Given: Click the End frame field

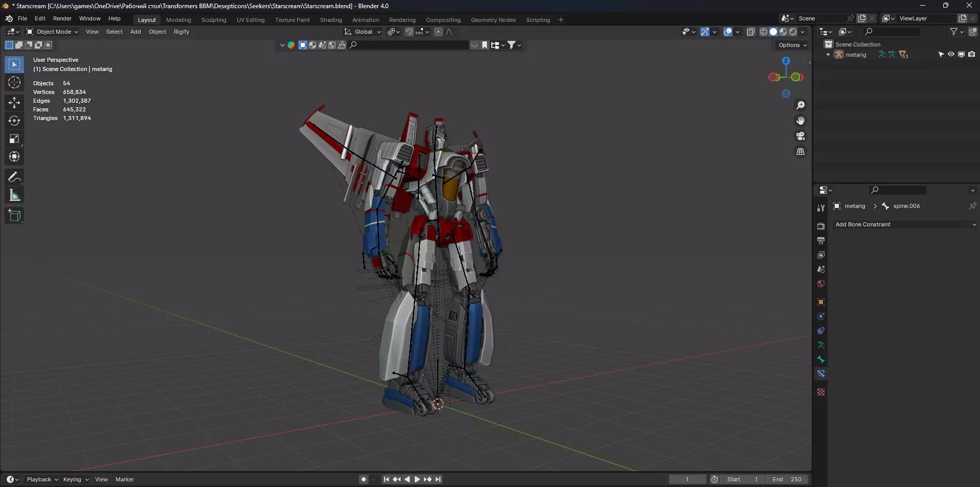Looking at the screenshot, I should pyautogui.click(x=787, y=479).
